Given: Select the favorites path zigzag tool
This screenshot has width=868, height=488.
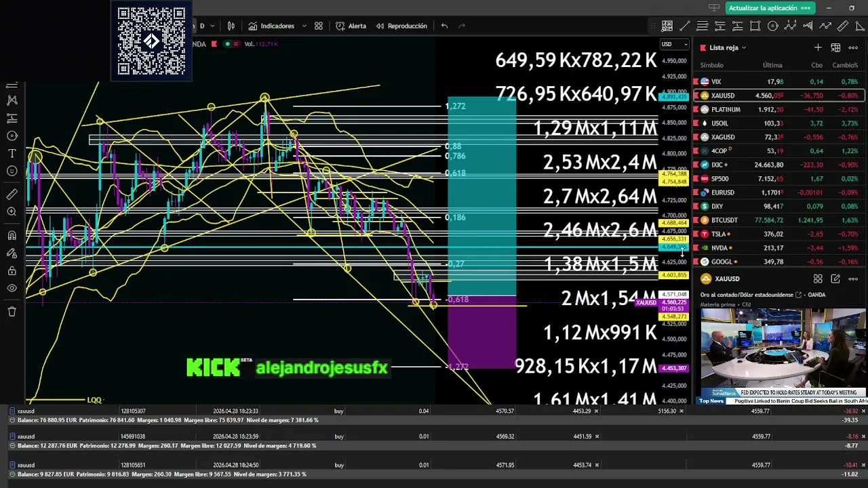Looking at the screenshot, I should (x=825, y=26).
